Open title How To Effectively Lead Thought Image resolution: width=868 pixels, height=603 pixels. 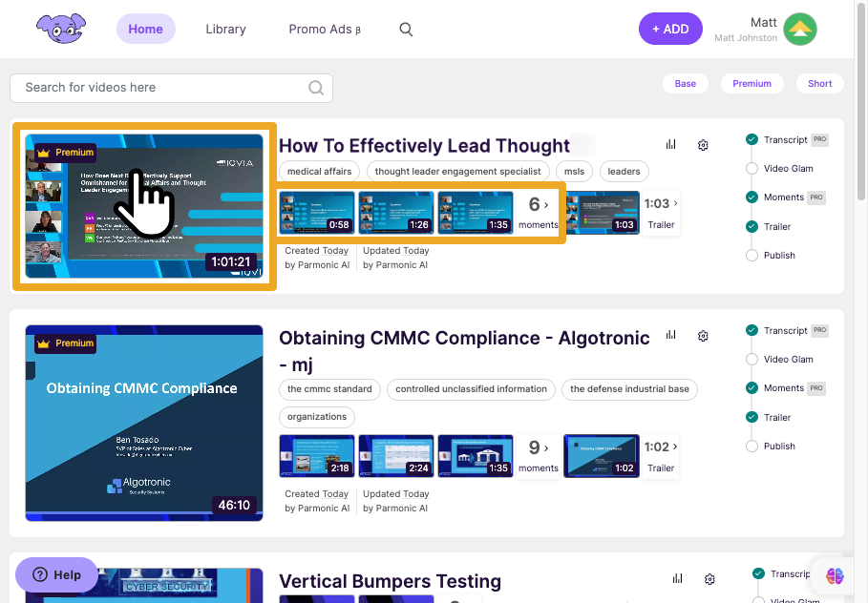pos(424,145)
